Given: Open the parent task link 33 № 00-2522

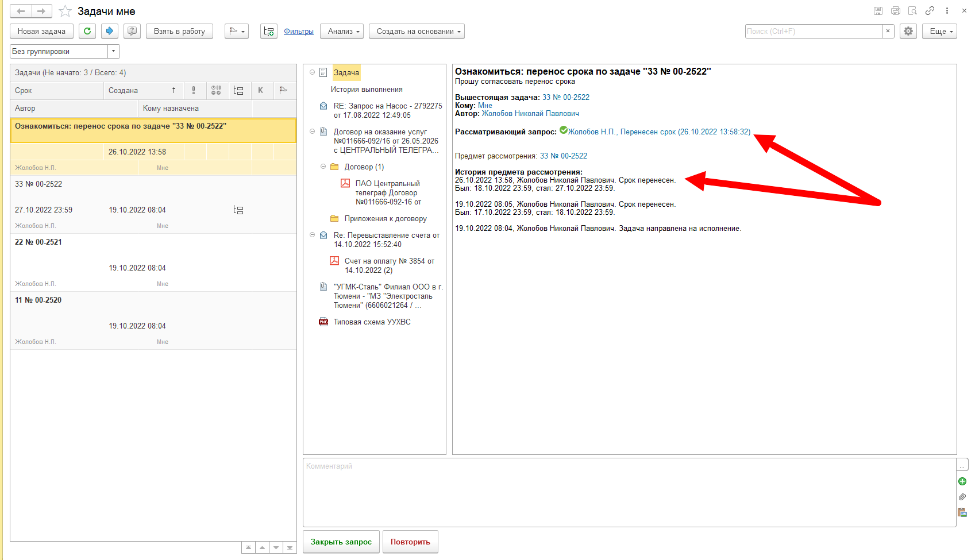Looking at the screenshot, I should (566, 97).
